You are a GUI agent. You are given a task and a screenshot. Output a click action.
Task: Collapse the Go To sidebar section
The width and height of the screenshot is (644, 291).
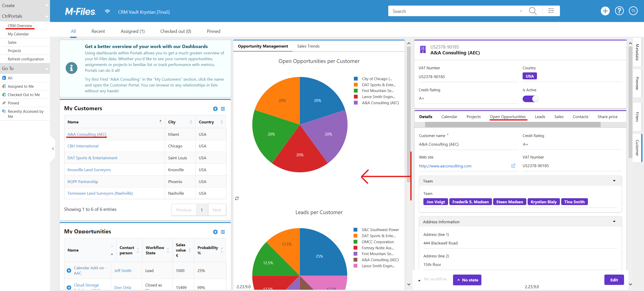click(47, 69)
